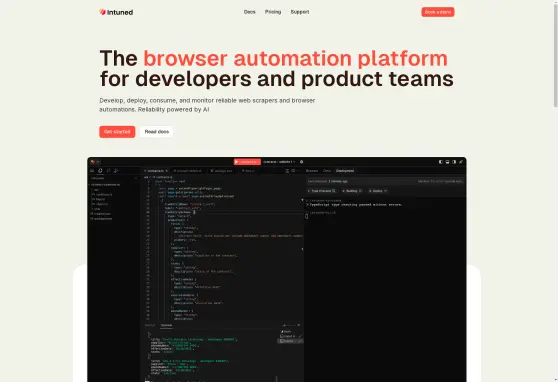Expand the third deployment step dropdown
The height and width of the screenshot is (382, 558).
[378, 191]
